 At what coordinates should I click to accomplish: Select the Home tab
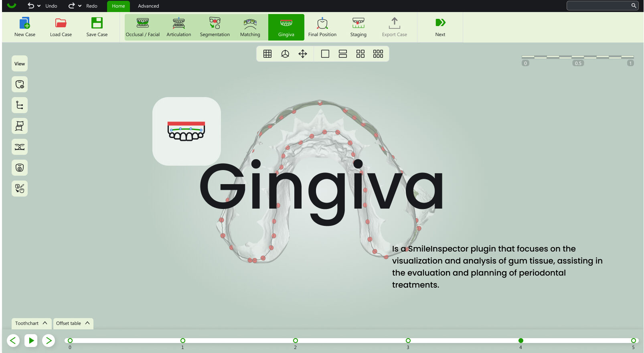pos(118,6)
